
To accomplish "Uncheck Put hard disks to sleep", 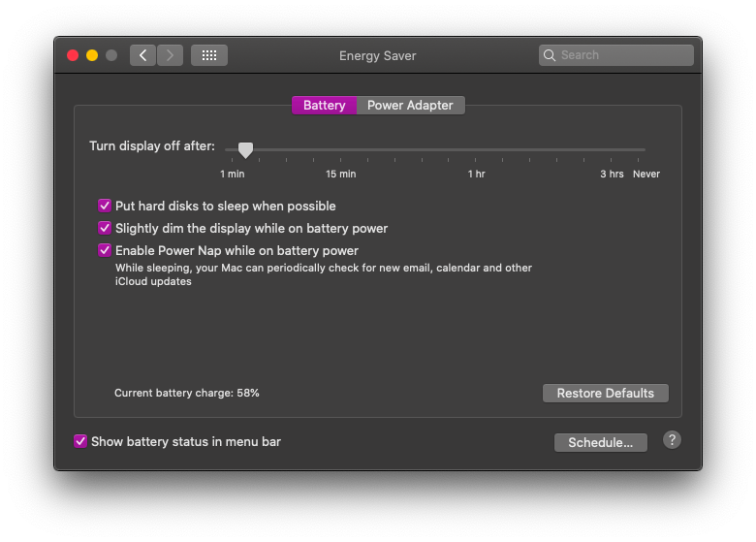I will (x=105, y=206).
